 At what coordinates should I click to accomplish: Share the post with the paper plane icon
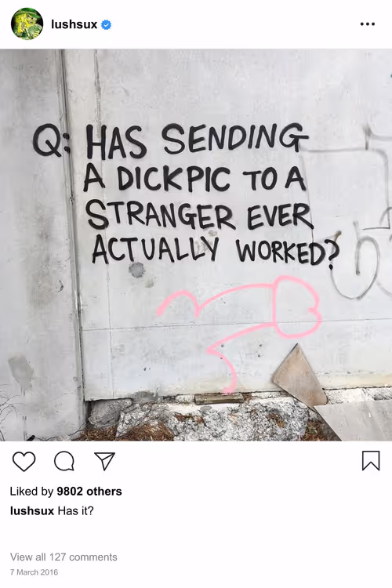click(x=104, y=461)
